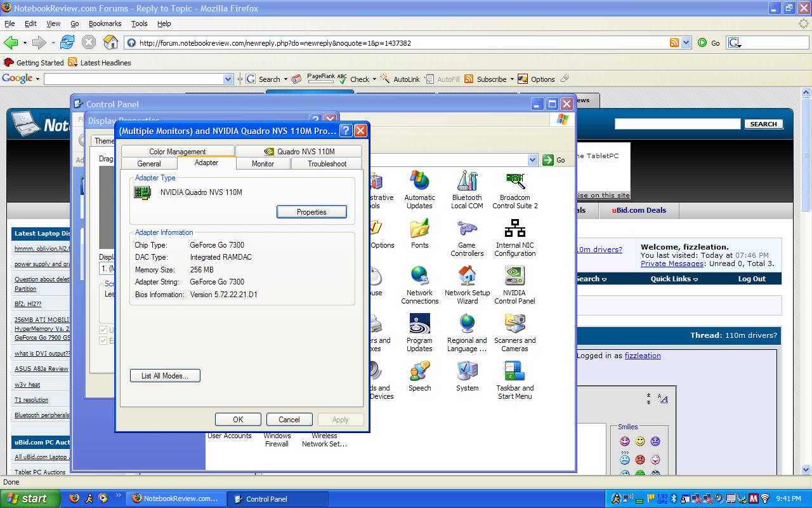Click adapter Properties button
Screen dimensions: 812x508
311,211
